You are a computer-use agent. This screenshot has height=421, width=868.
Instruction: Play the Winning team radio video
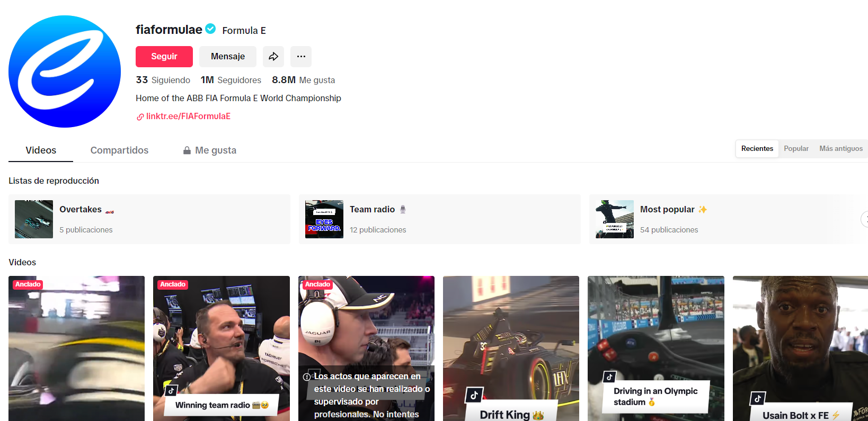tap(222, 348)
